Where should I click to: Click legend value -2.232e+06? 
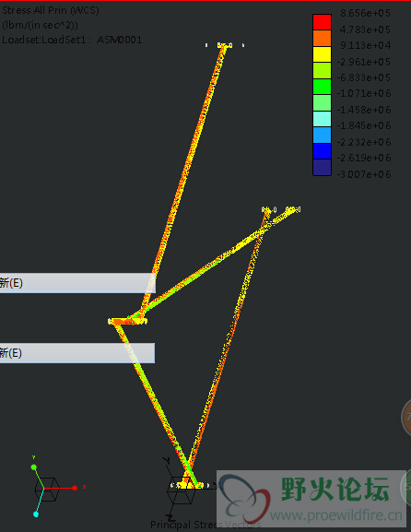363,142
